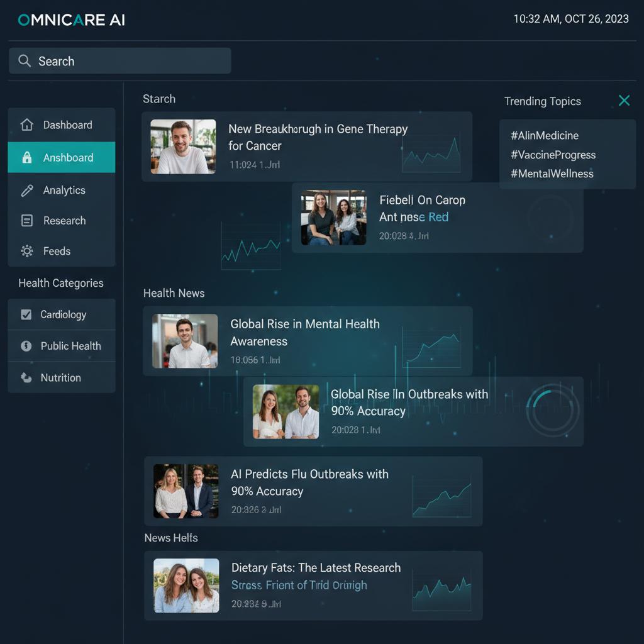Close the Trending Topics panel

click(x=624, y=101)
